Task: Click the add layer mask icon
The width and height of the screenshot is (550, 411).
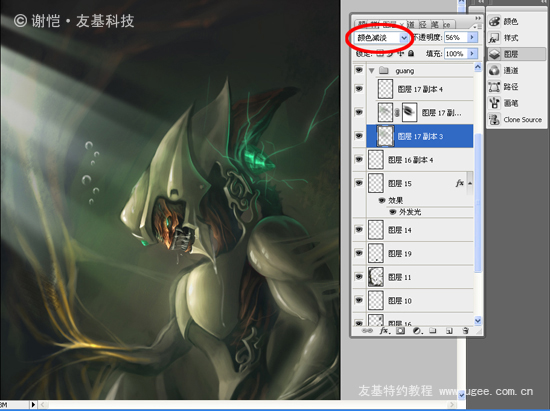Action: (401, 331)
